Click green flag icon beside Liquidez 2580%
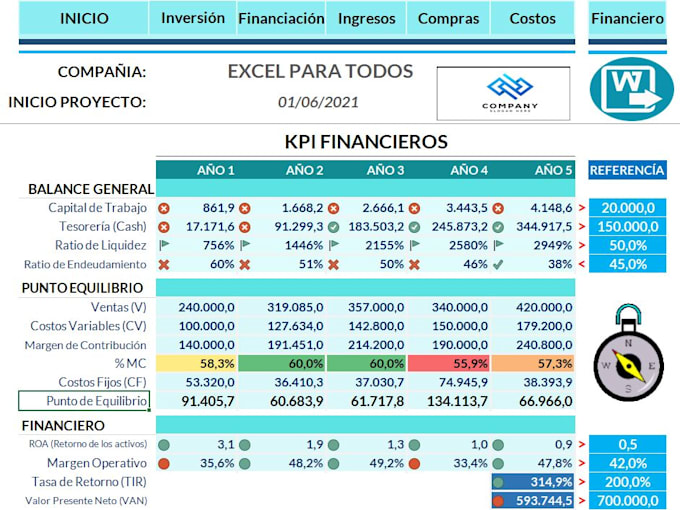Image resolution: width=680 pixels, height=510 pixels. coord(414,245)
